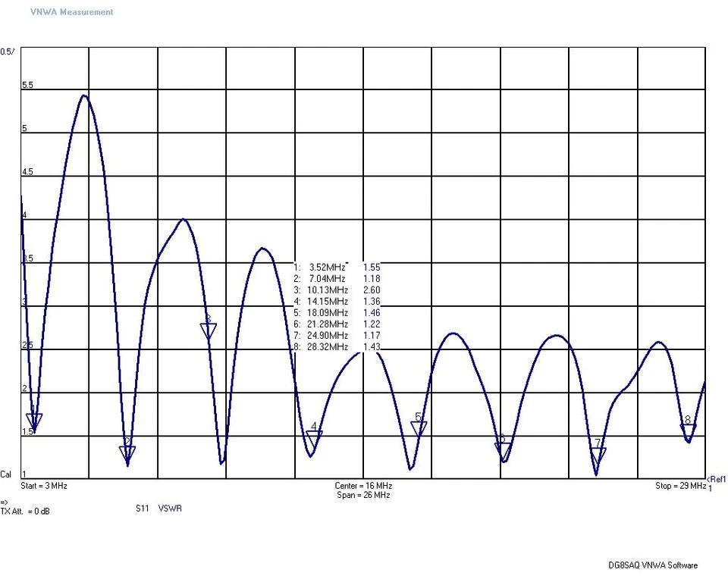
Task: Click the 0.5/ scale-per-division label
Action: 7,52
